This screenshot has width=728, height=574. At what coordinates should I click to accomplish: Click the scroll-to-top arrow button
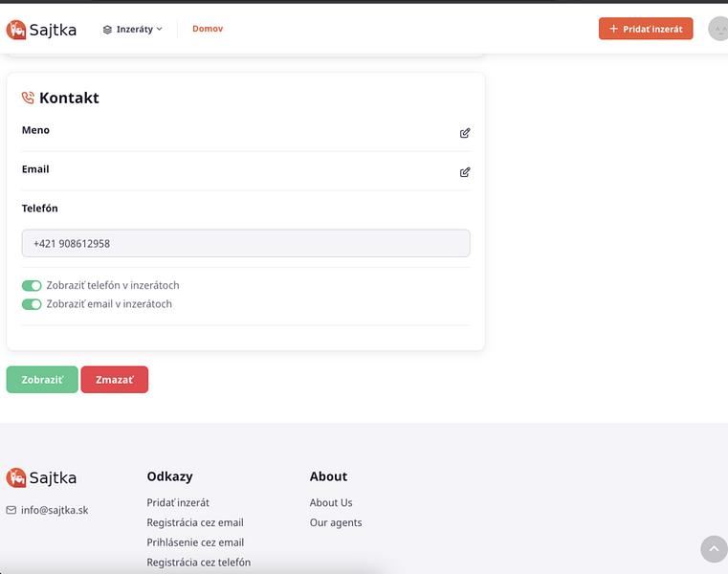714,549
